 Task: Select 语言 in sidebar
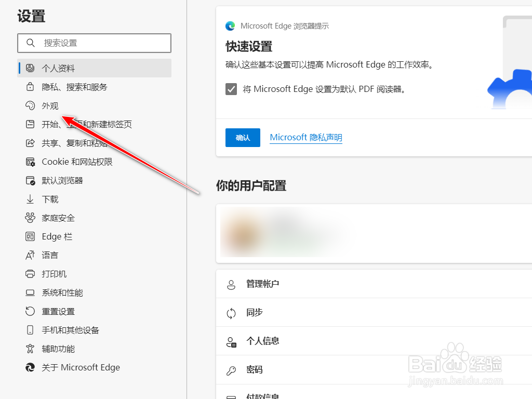95,255
